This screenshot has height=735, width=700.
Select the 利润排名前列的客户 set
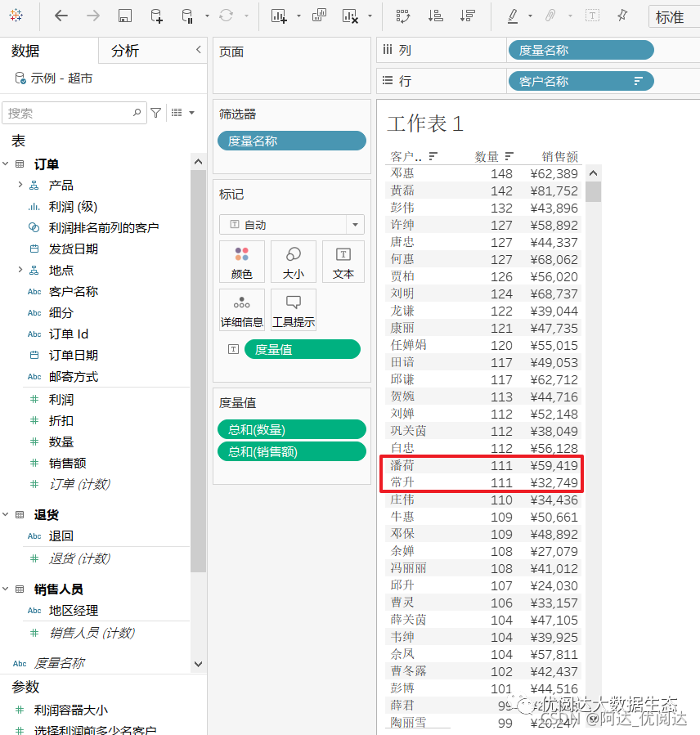click(104, 228)
